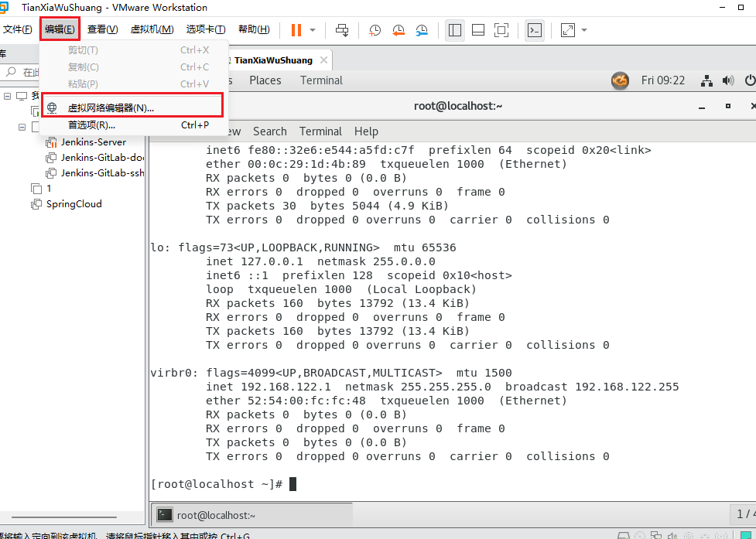Take a snapshot of this virtual machine
The height and width of the screenshot is (539, 756).
click(375, 30)
